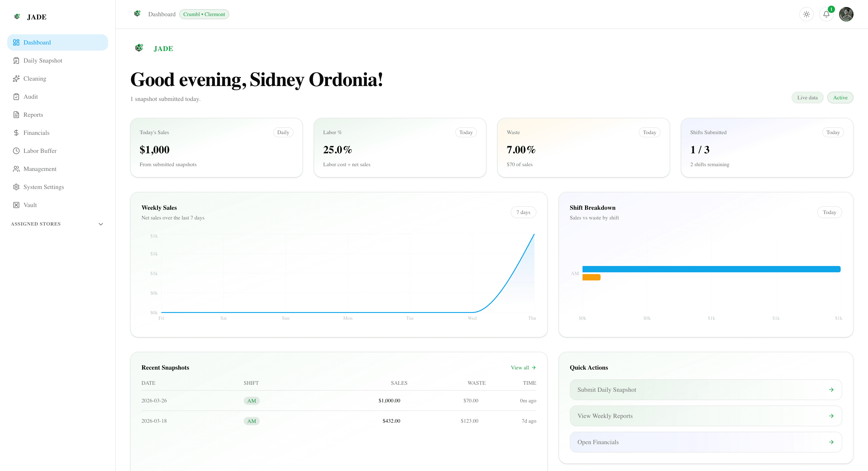Open the notifications bell
Viewport: 868px width, 471px height.
(x=826, y=14)
